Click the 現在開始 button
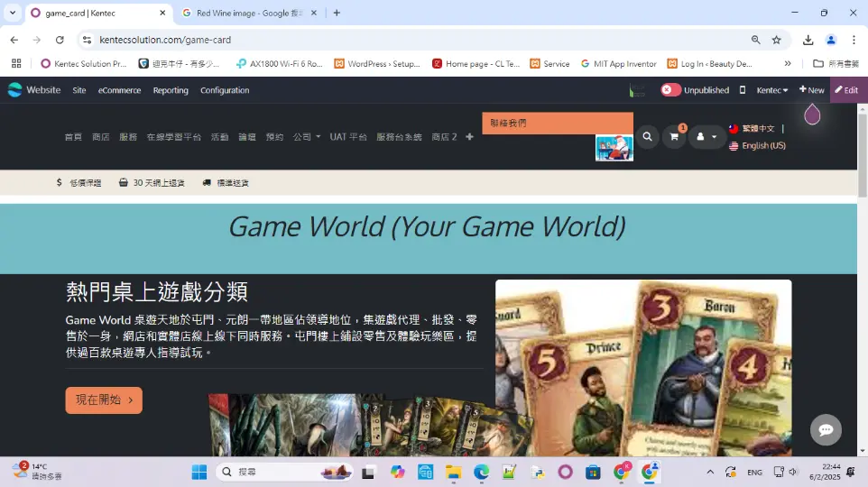This screenshot has width=868, height=487. click(x=104, y=400)
